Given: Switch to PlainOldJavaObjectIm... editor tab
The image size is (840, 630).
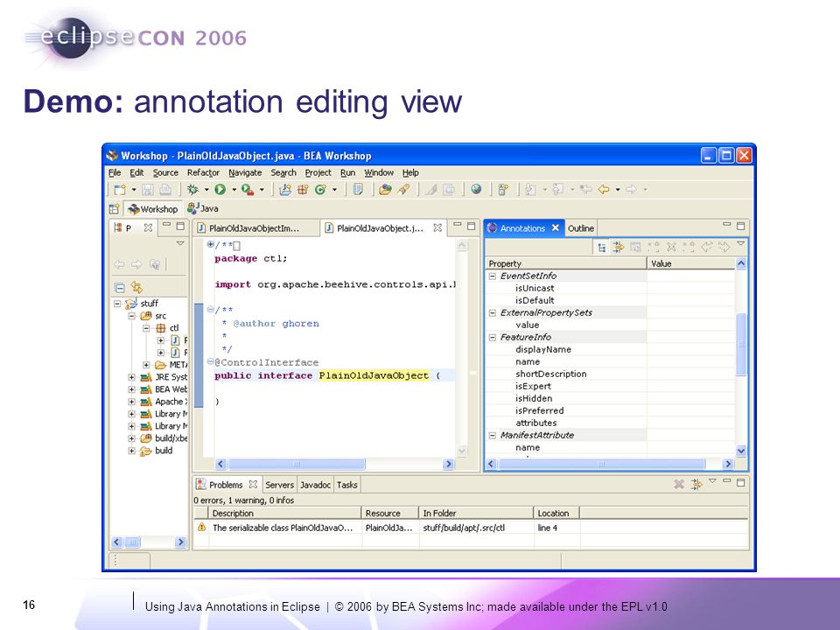Looking at the screenshot, I should [255, 228].
